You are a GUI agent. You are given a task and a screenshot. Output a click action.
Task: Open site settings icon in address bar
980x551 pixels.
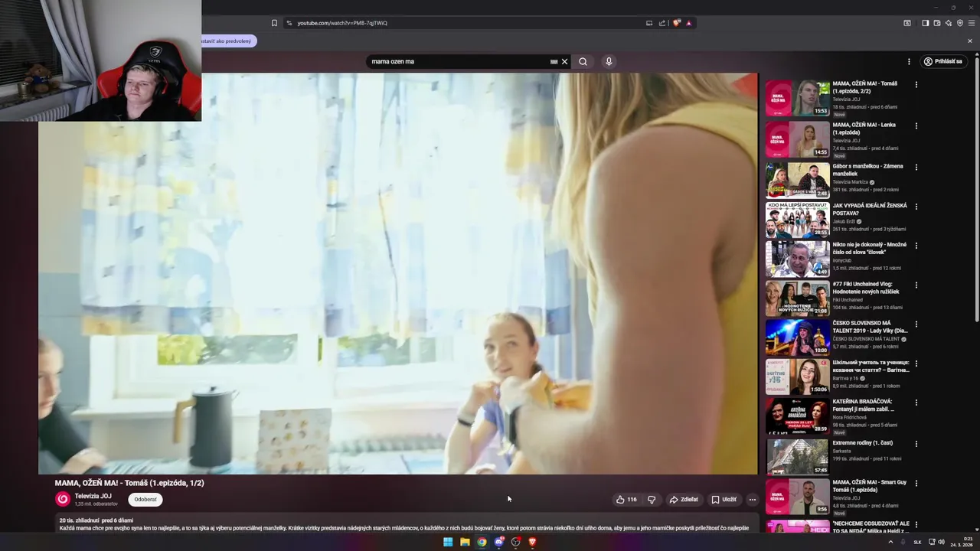tap(289, 23)
